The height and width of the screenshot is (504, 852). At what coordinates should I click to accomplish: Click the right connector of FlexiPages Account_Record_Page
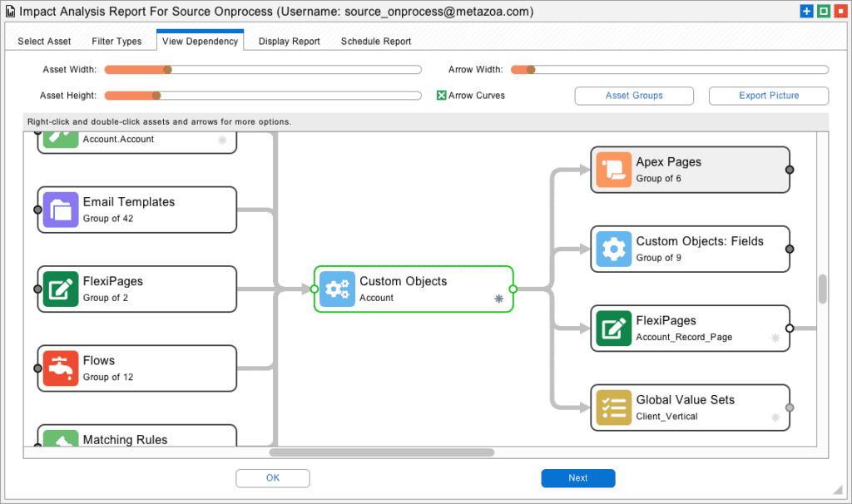790,328
